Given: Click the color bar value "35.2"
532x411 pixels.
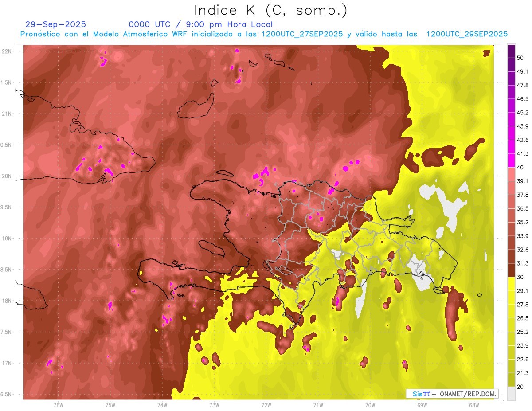Looking at the screenshot, I should [522, 222].
